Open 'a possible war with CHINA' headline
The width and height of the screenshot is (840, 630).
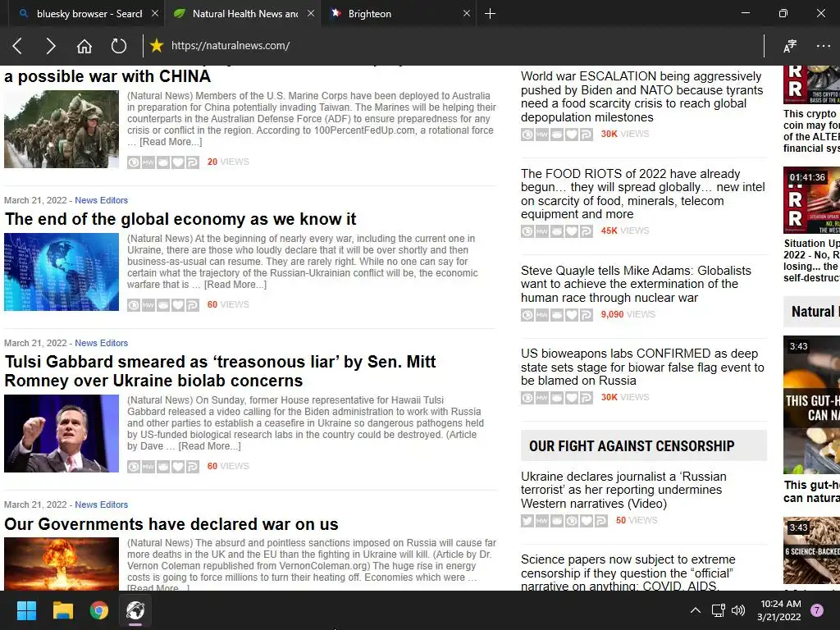coord(107,76)
